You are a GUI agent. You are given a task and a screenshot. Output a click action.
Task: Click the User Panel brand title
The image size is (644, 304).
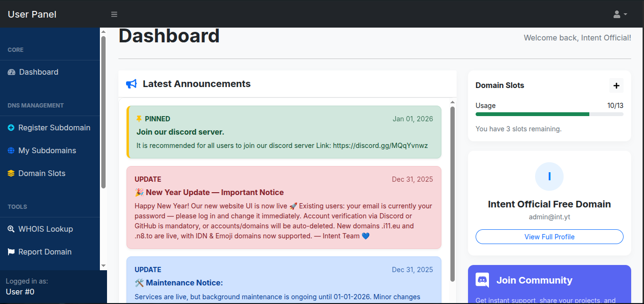tap(32, 14)
